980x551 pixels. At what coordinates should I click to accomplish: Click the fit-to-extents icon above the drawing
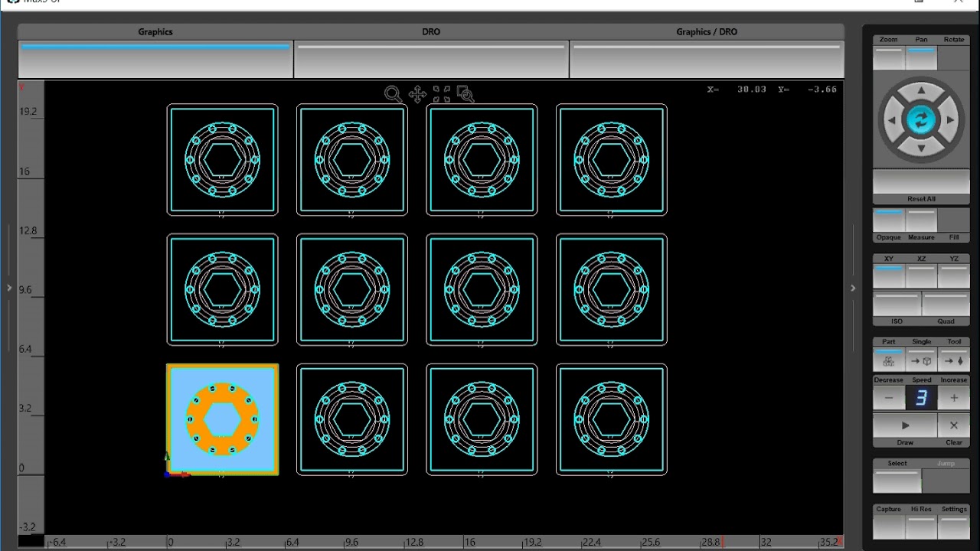pyautogui.click(x=442, y=94)
